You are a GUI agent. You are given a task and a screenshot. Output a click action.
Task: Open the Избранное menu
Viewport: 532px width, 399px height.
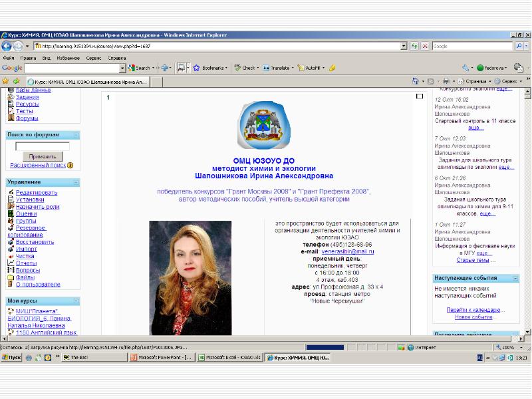click(68, 58)
